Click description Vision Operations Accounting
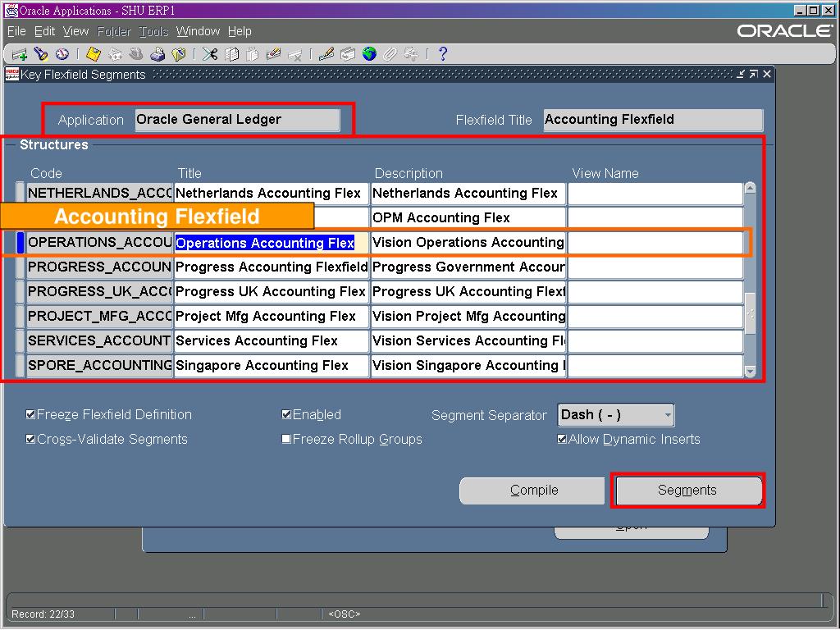The image size is (840, 630). point(468,243)
